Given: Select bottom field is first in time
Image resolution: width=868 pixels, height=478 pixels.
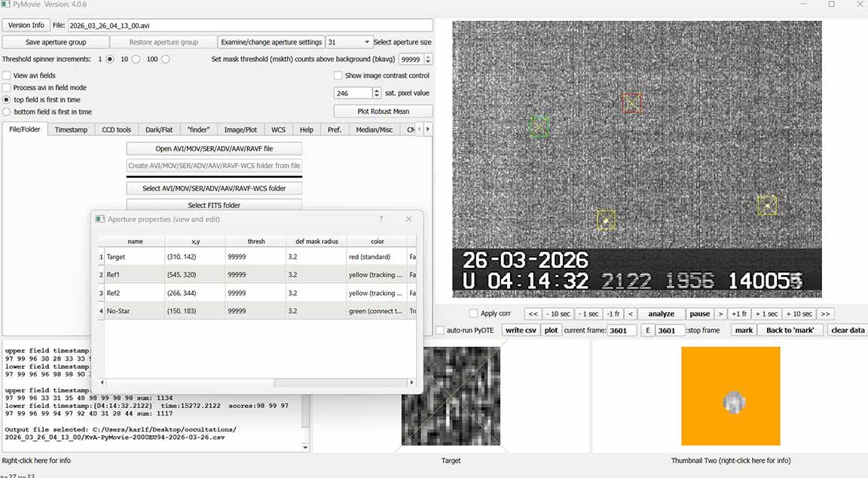Looking at the screenshot, I should pyautogui.click(x=7, y=111).
